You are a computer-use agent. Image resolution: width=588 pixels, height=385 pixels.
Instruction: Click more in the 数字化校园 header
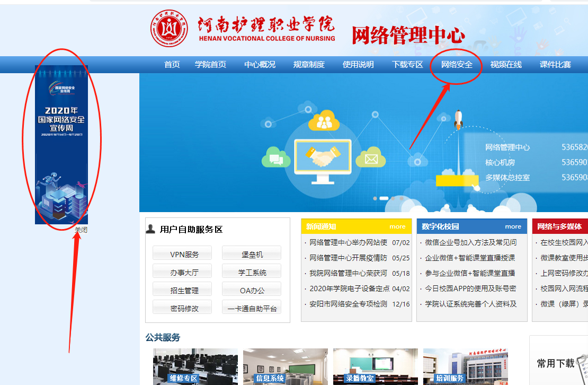513,226
